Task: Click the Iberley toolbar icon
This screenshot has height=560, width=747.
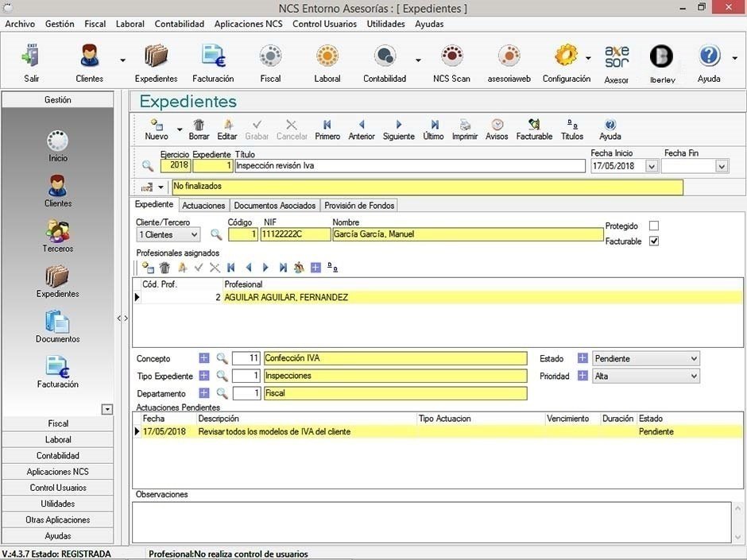Action: pos(661,60)
